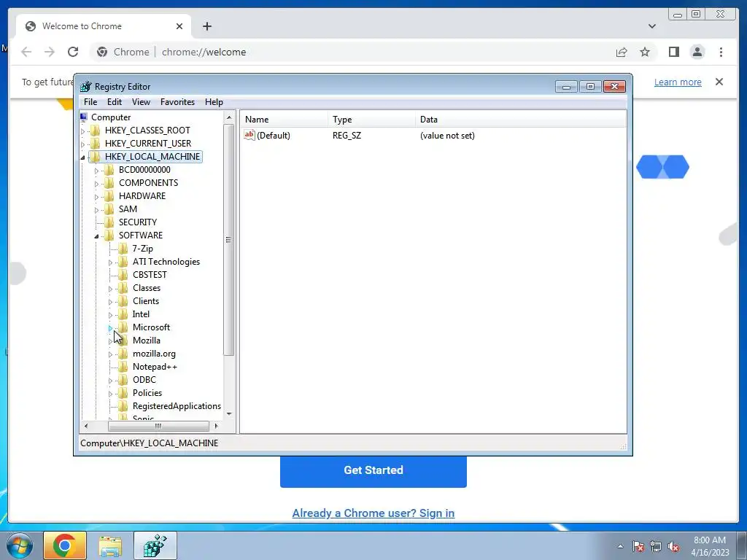Click the 7-Zip folder icon
747x560 pixels.
click(123, 248)
